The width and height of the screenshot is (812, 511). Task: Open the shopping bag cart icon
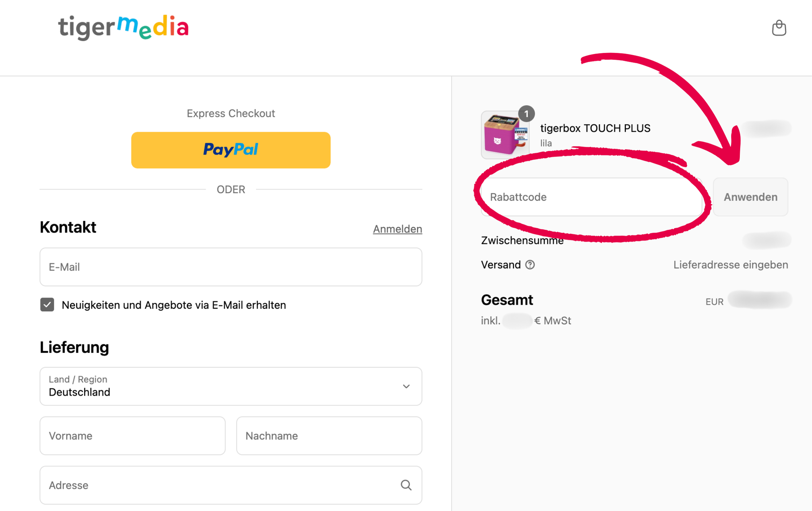(779, 28)
